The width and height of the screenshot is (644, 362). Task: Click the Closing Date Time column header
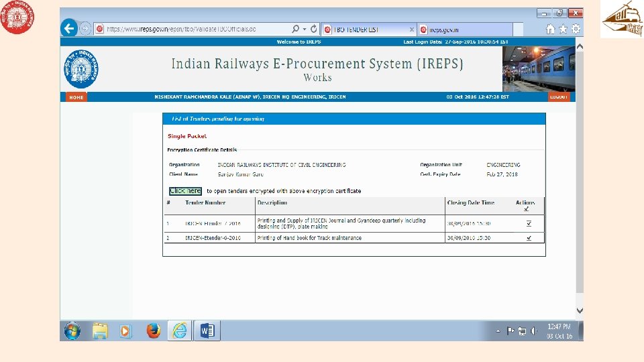(x=471, y=202)
